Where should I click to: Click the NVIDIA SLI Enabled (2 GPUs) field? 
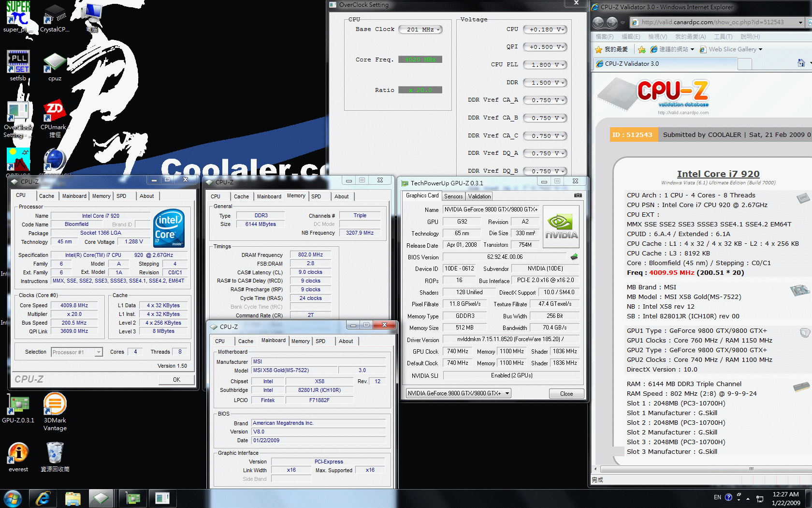511,375
